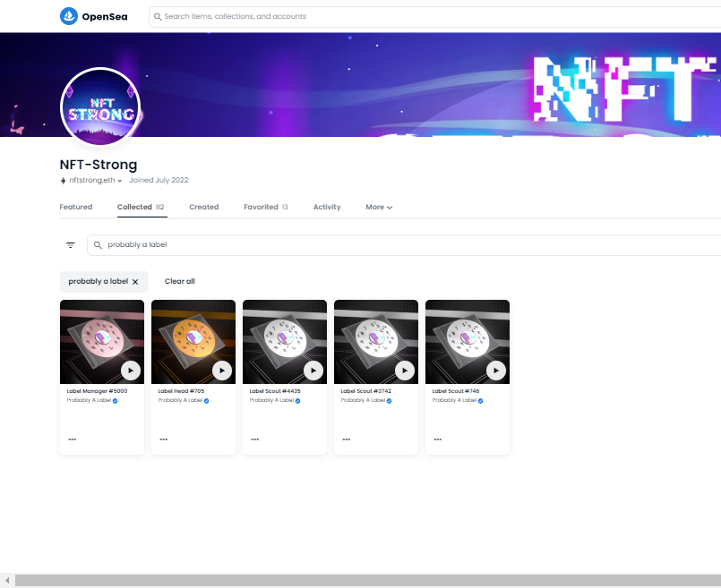Click the Clear all button
This screenshot has height=588, width=721.
click(x=180, y=281)
